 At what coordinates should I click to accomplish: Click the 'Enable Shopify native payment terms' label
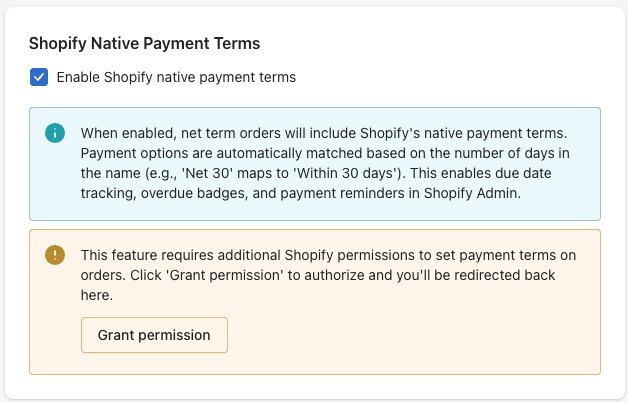point(176,77)
